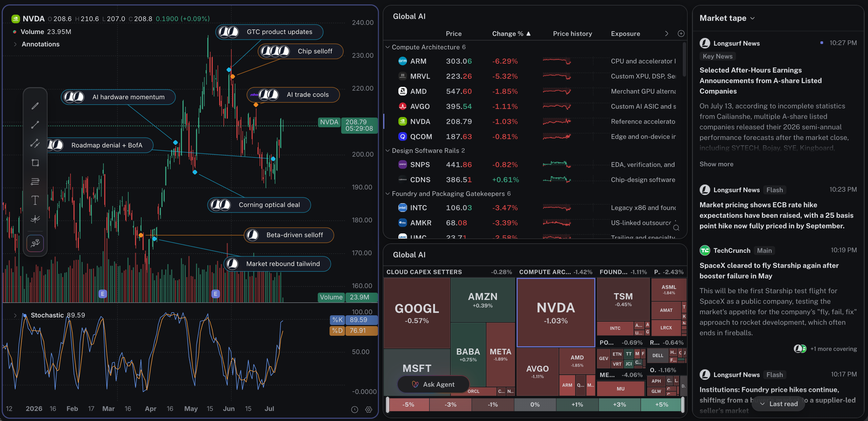Expand the Annotations section on chart
Image resolution: width=868 pixels, height=421 pixels.
[x=15, y=44]
